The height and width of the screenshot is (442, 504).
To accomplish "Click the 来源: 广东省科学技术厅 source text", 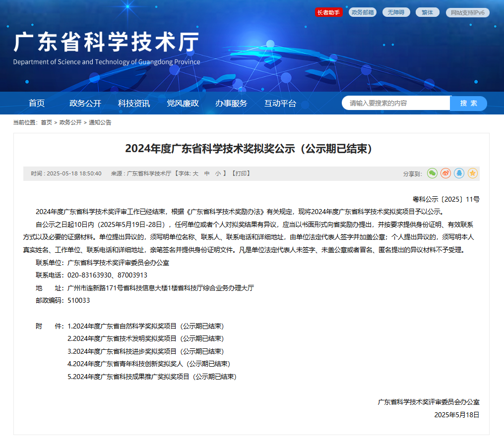I will (141, 173).
